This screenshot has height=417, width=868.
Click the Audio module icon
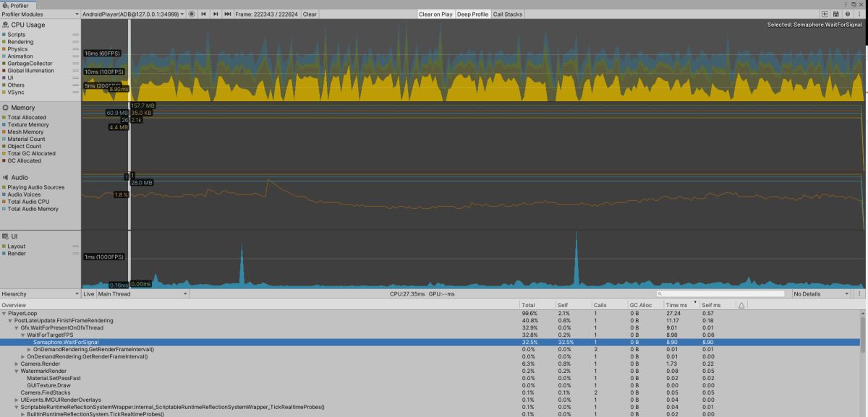click(6, 176)
